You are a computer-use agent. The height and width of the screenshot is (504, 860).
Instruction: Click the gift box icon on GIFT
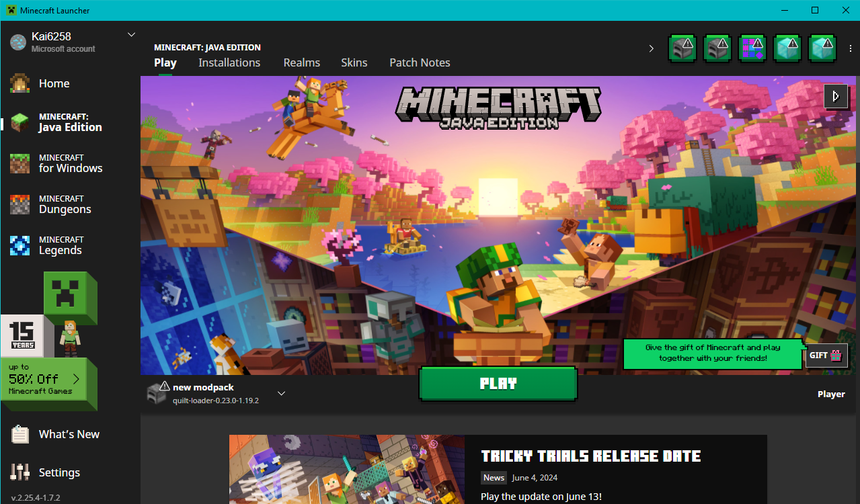[x=836, y=355]
